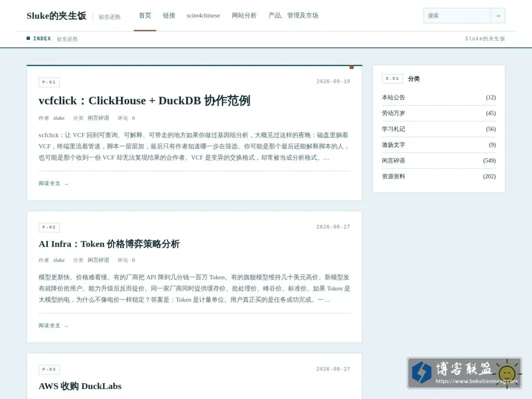
Task: Click the comment count on the vcfclick post
Action: coord(133,118)
